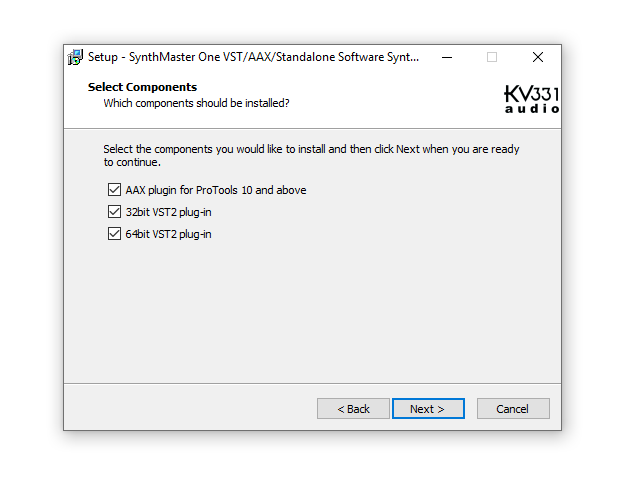
Task: Toggle the 32bit VST2 plug-in checkbox
Action: pos(113,212)
